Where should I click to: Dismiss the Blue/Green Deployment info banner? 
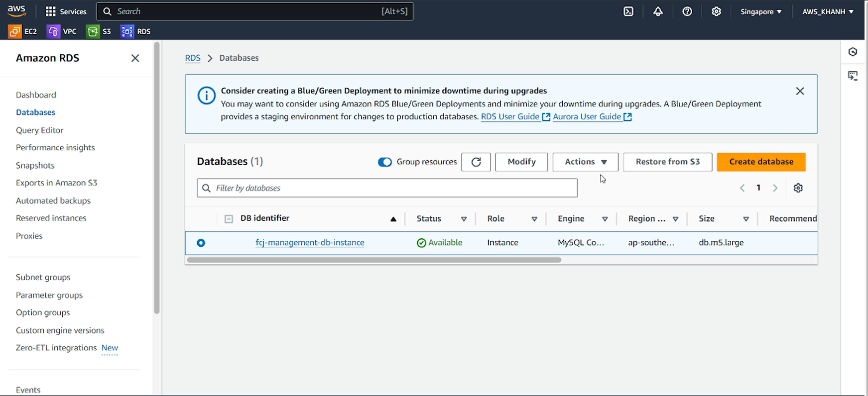click(800, 91)
